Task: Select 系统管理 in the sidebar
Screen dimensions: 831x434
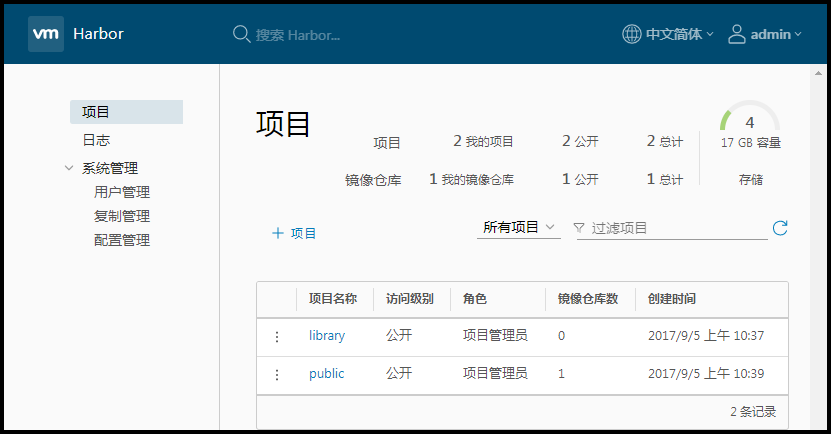Action: coord(110,168)
